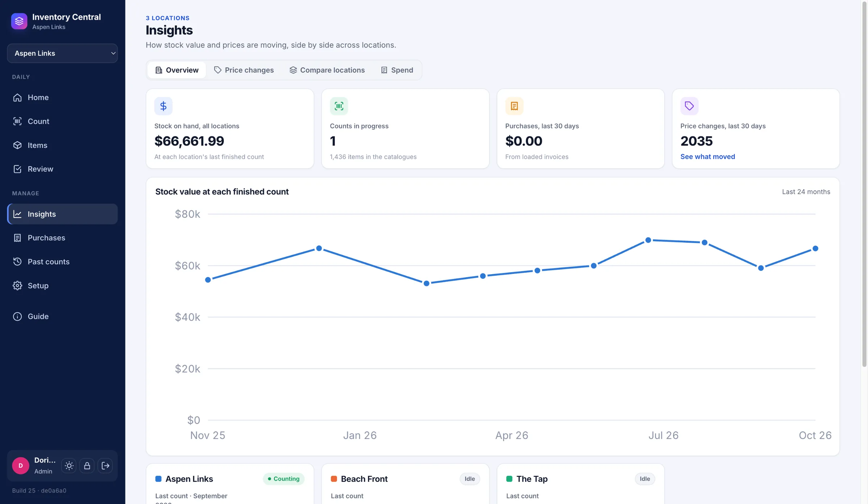Click the dollar sign stock icon
Viewport: 868px width, 504px height.
(x=163, y=106)
